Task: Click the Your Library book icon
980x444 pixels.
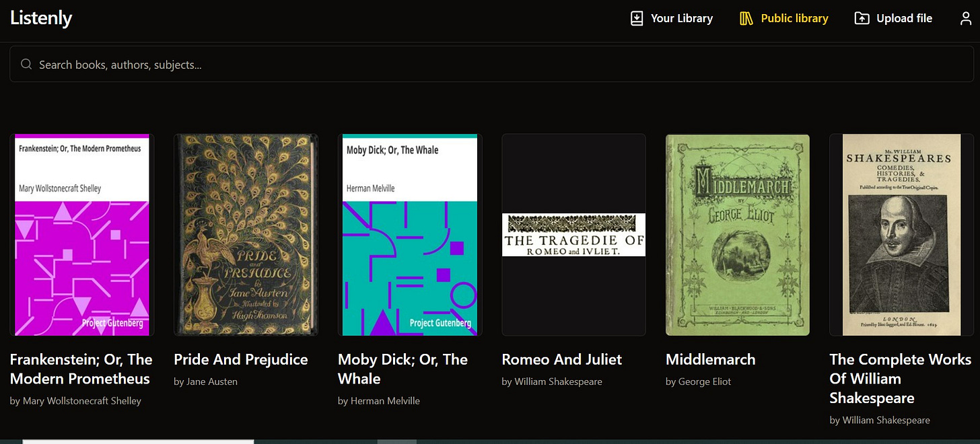Action: click(637, 18)
